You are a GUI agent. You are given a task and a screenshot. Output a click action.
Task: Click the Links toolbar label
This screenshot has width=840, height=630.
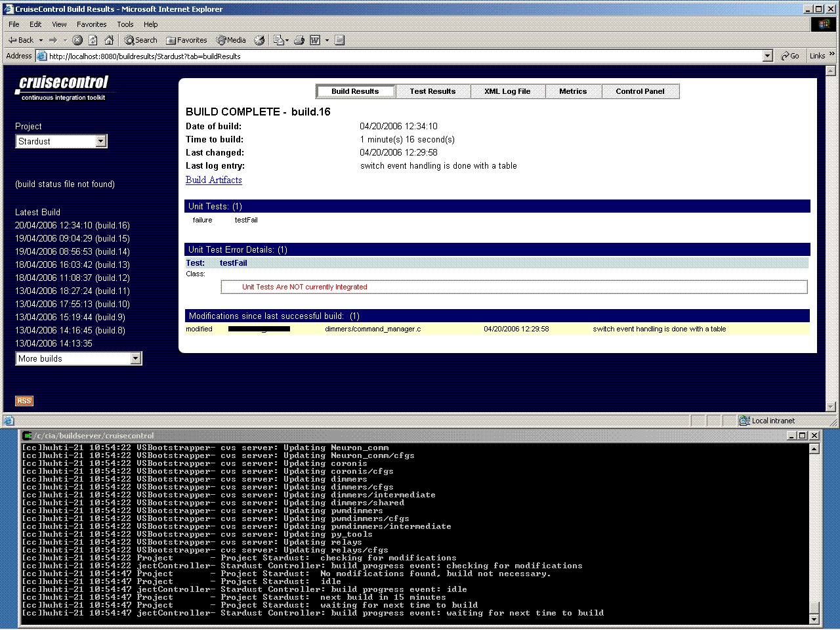[x=817, y=56]
